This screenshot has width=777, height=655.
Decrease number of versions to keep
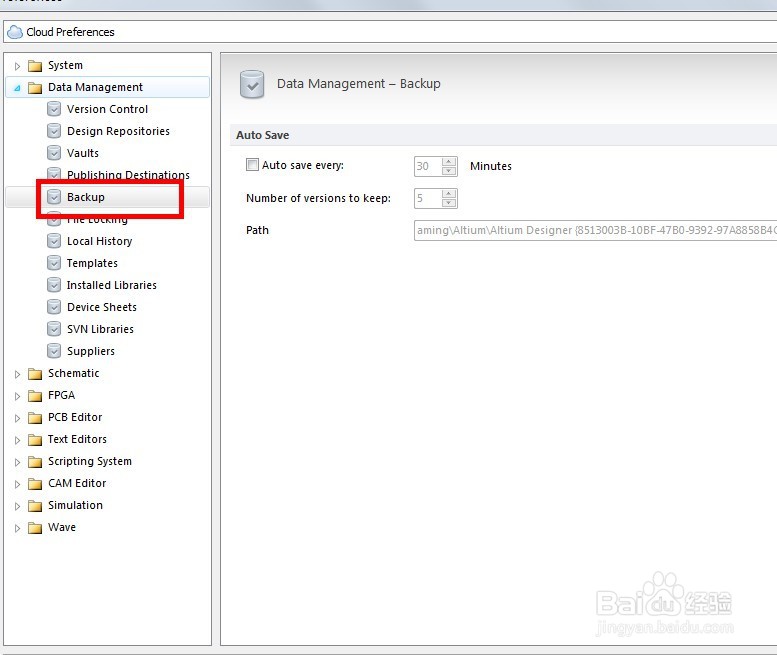pos(449,203)
